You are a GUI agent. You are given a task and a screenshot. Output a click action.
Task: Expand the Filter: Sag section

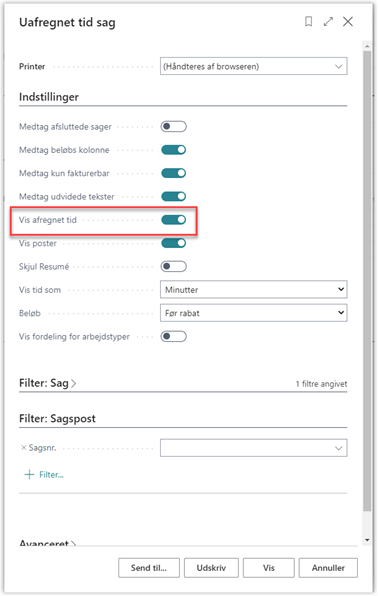(48, 383)
